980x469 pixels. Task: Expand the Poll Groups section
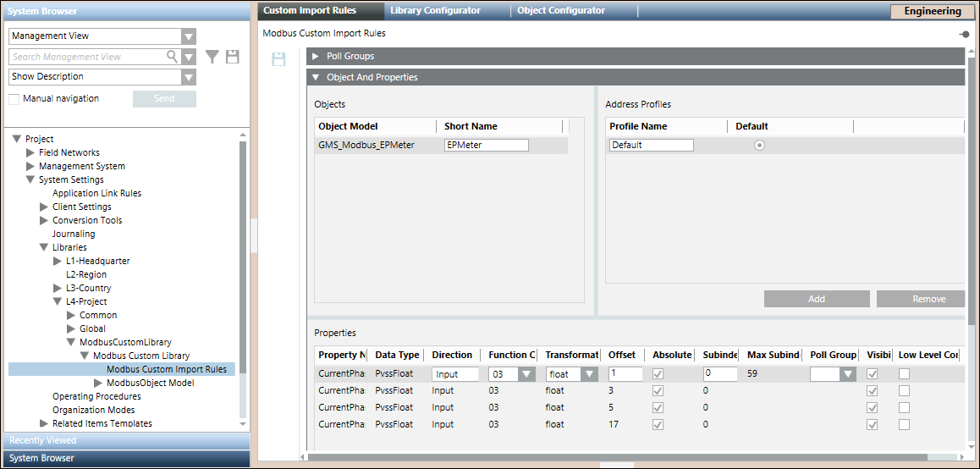click(316, 56)
